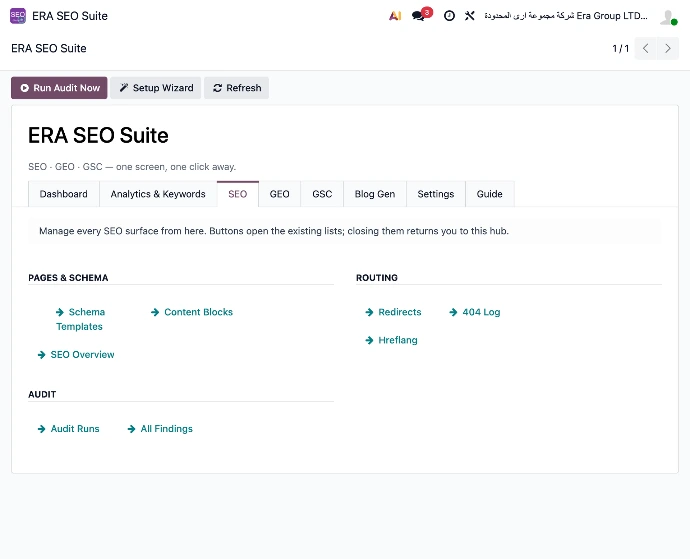Open the activities clock icon
Screen dimensions: 690x559
coord(449,16)
